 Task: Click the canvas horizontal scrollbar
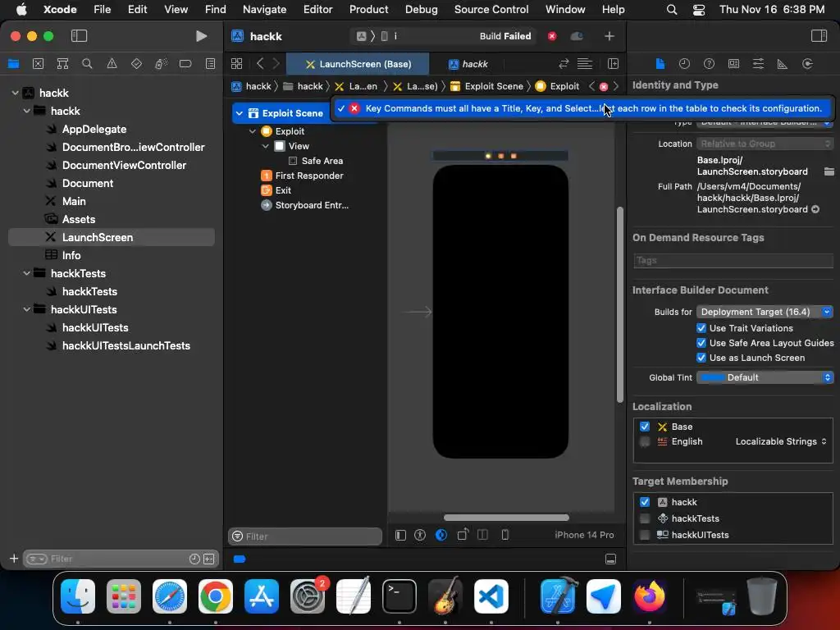pyautogui.click(x=506, y=518)
